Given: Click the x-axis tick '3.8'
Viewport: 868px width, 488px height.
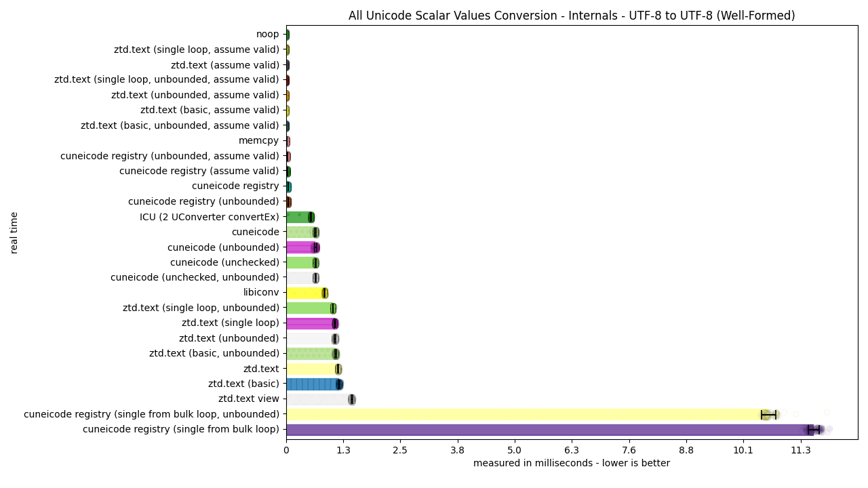Looking at the screenshot, I should pyautogui.click(x=458, y=449).
